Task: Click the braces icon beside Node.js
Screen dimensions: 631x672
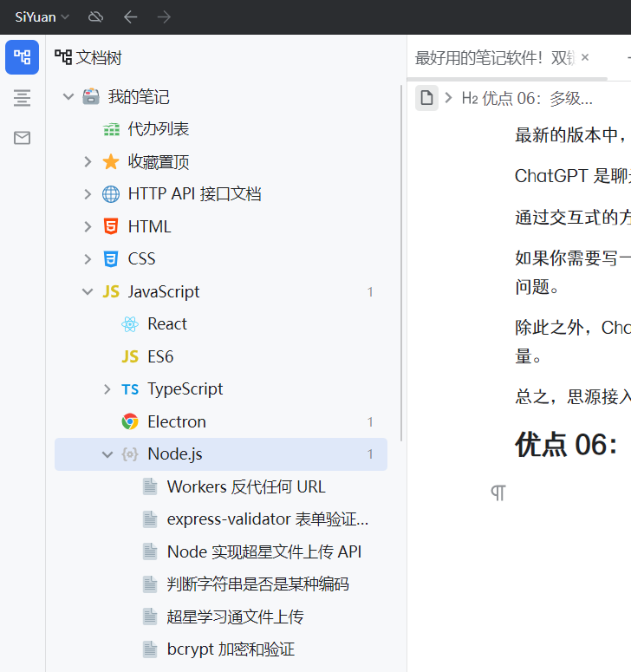Action: [130, 454]
